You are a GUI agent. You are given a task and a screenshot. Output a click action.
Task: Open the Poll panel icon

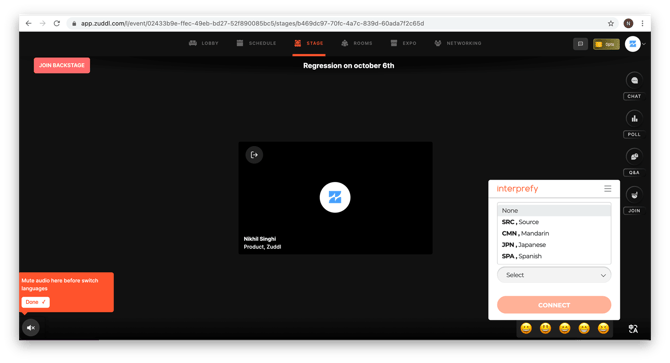pyautogui.click(x=634, y=119)
